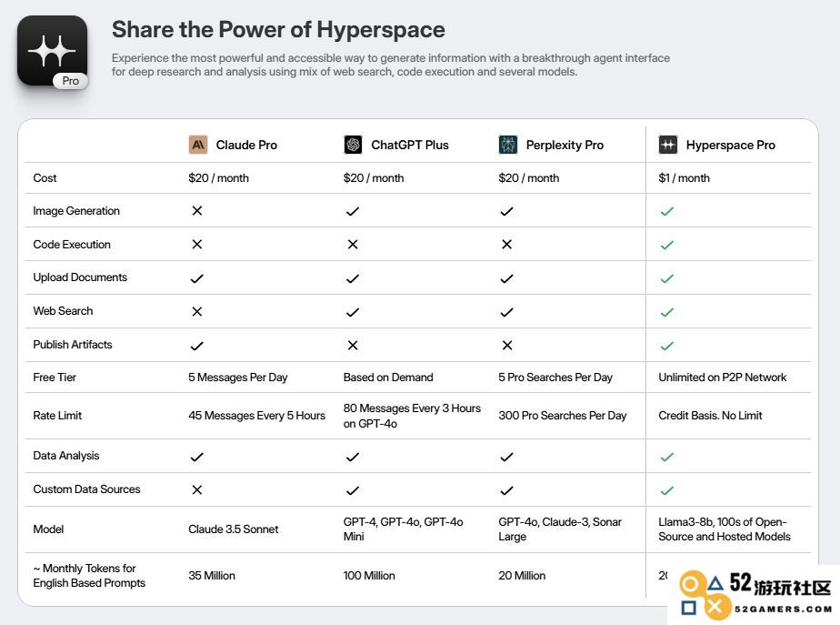Click Hyperspace Pro green Code Execution check
The width and height of the screenshot is (840, 625).
tap(667, 245)
